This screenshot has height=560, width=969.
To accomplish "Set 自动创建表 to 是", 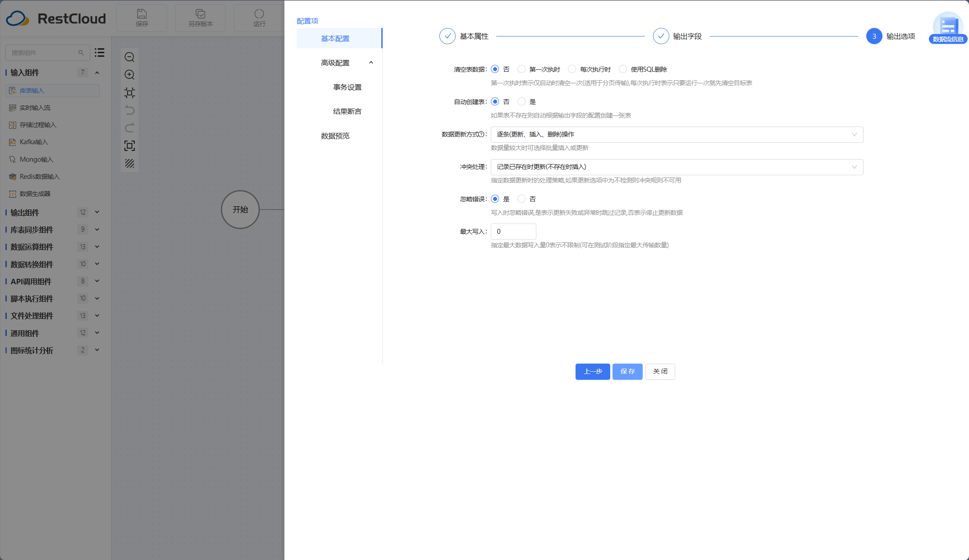I will pyautogui.click(x=521, y=101).
